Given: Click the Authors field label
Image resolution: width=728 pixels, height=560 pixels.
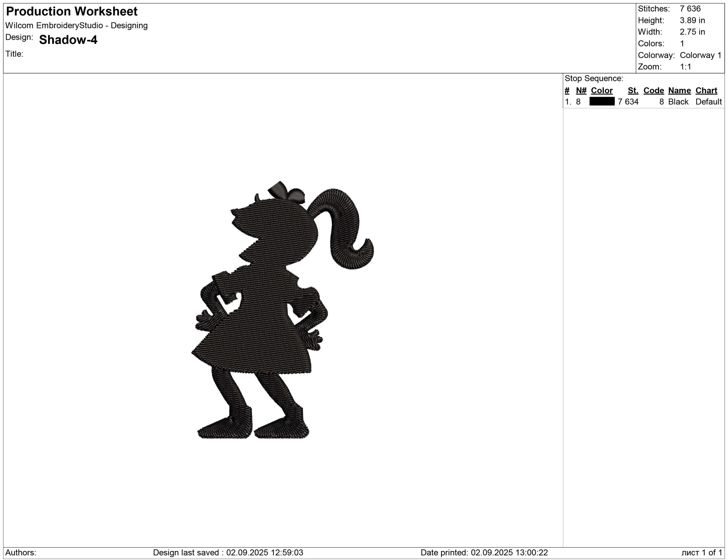Looking at the screenshot, I should point(21,553).
